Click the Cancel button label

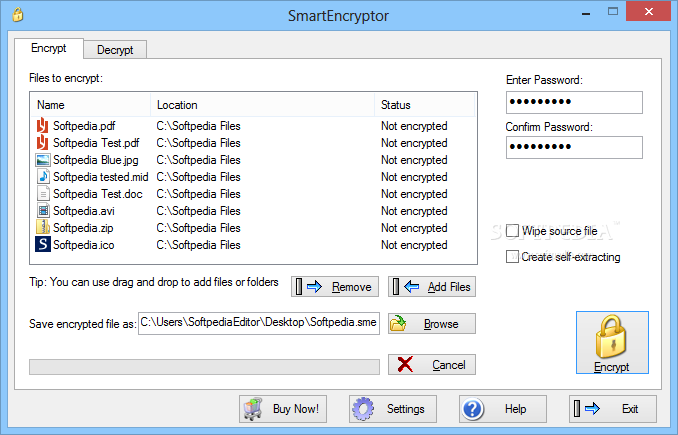click(449, 365)
